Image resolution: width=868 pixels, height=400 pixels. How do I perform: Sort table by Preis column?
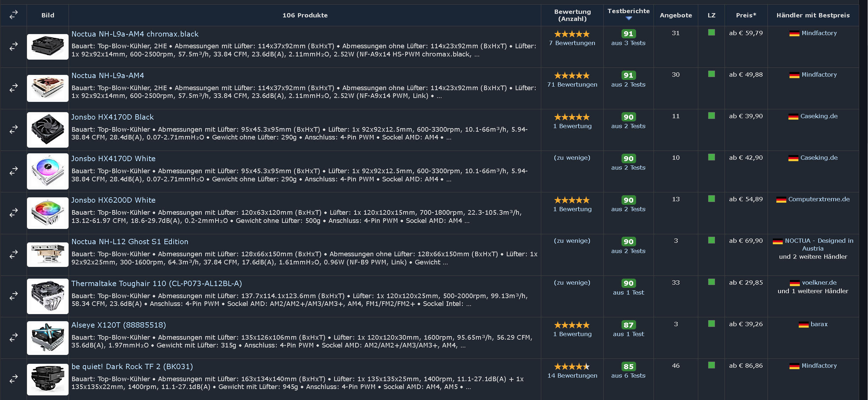[x=746, y=15]
